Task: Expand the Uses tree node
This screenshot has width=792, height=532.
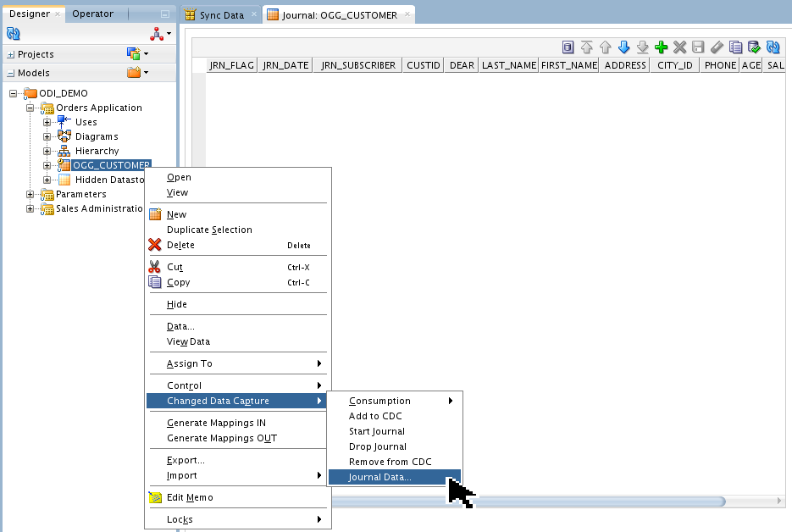Action: [47, 122]
